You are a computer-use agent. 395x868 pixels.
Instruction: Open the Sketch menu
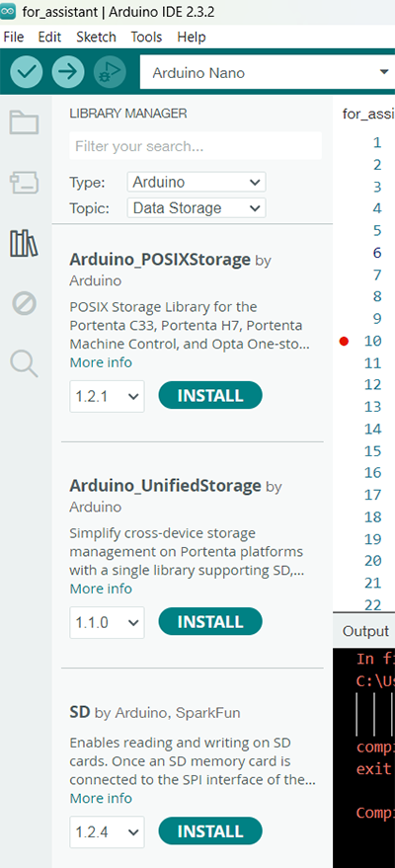96,38
